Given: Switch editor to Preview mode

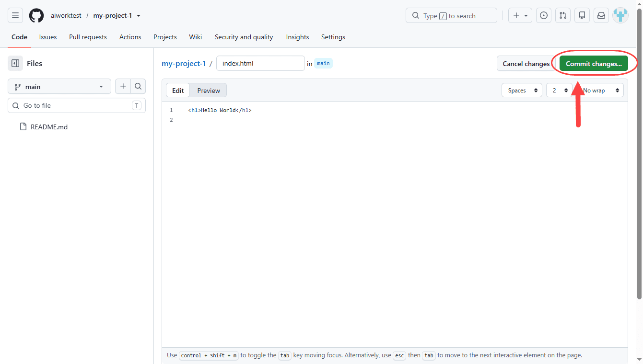Looking at the screenshot, I should (x=209, y=91).
